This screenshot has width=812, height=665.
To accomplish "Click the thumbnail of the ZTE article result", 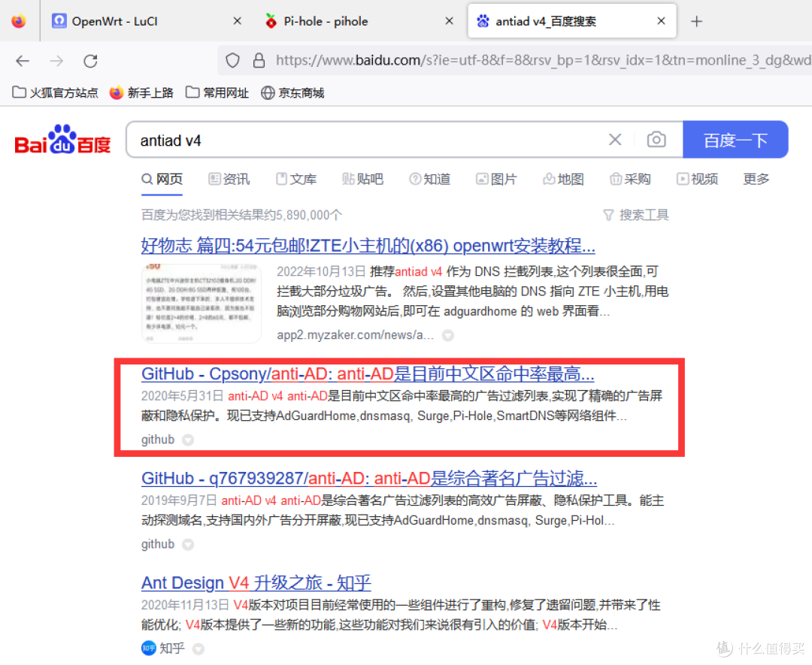I will [x=201, y=304].
